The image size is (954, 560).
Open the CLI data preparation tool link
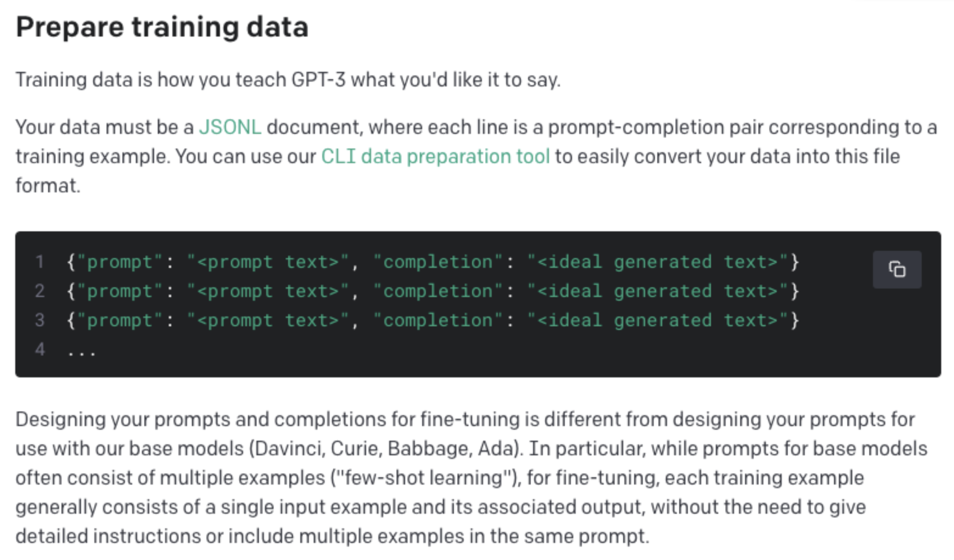[x=435, y=156]
